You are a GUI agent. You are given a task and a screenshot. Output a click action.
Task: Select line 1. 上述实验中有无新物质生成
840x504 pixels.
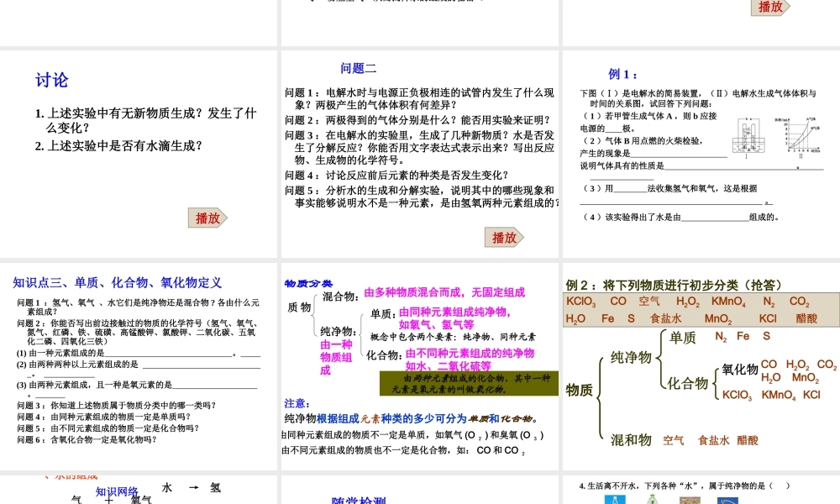click(x=145, y=120)
